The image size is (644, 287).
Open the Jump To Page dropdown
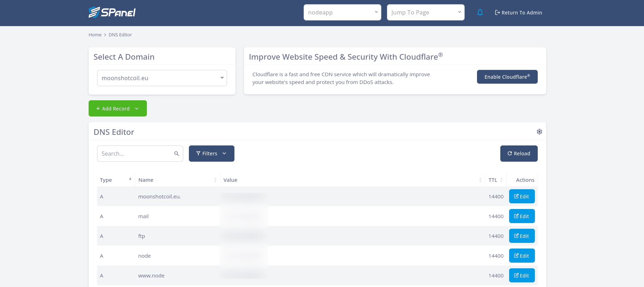(x=426, y=12)
